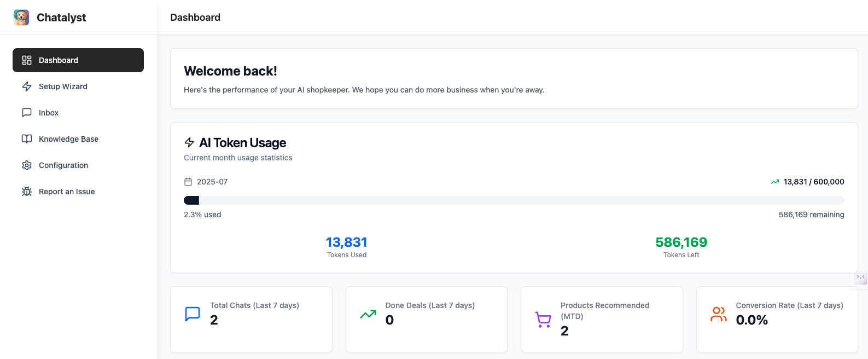This screenshot has height=359, width=868.
Task: Click the Chatalyst brand name link
Action: click(61, 18)
